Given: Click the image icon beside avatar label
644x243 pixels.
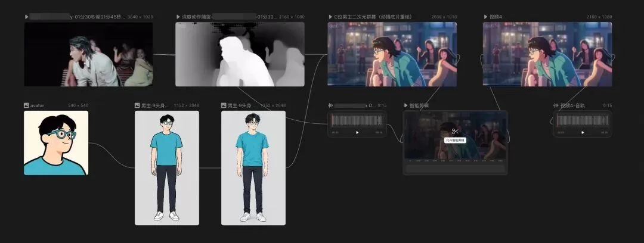Looking at the screenshot, I should pos(26,105).
